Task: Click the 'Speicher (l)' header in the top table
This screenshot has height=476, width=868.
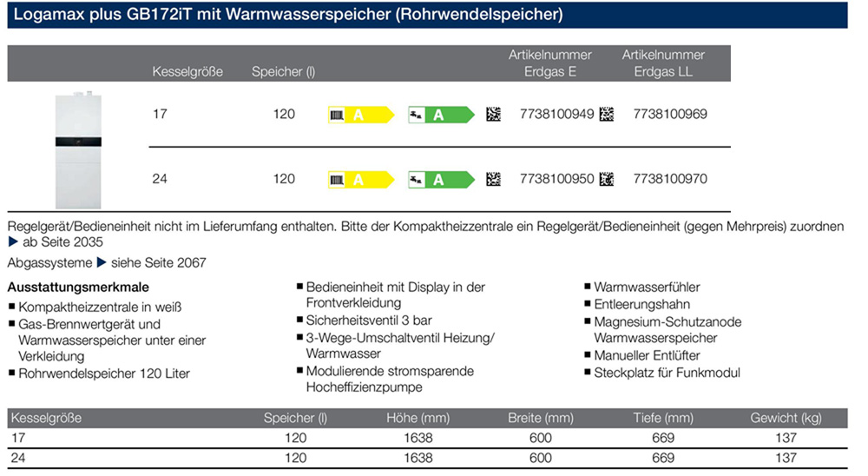Action: point(284,71)
